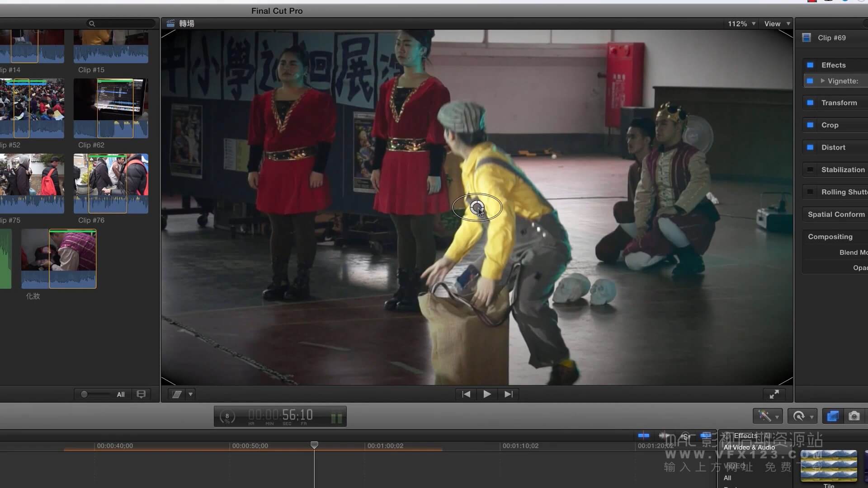Screen dimensions: 868x488
Task: Select the All category under Video
Action: pos(727,478)
